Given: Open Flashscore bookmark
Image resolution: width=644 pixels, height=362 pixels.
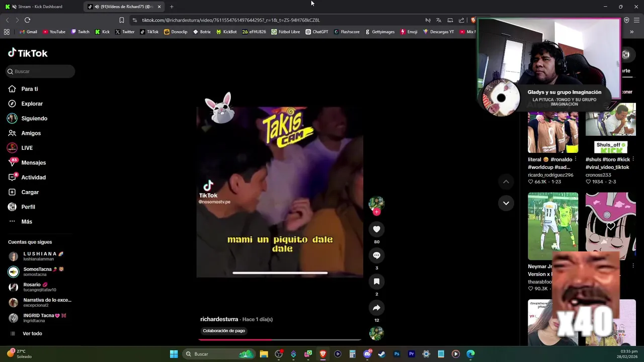Looking at the screenshot, I should pos(346,32).
